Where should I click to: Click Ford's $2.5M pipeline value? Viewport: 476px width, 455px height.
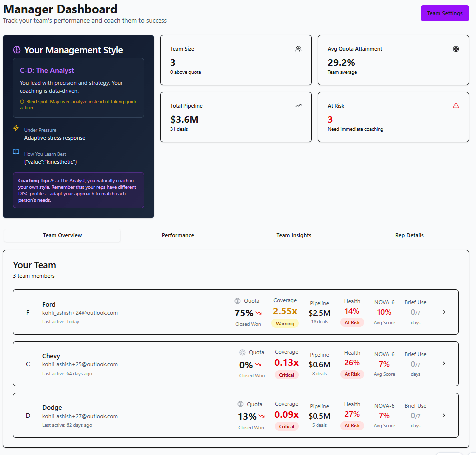click(x=319, y=313)
